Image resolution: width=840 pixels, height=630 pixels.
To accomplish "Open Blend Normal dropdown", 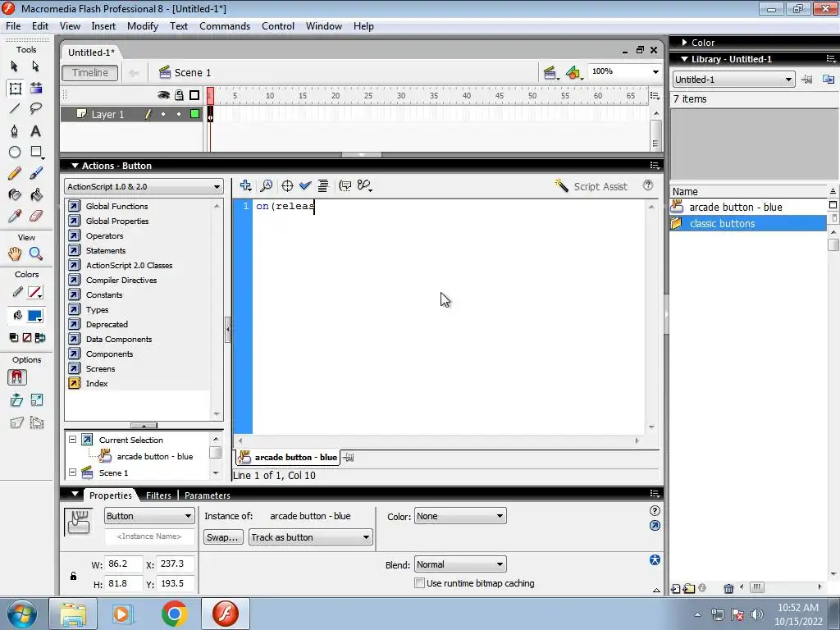I will pyautogui.click(x=459, y=564).
